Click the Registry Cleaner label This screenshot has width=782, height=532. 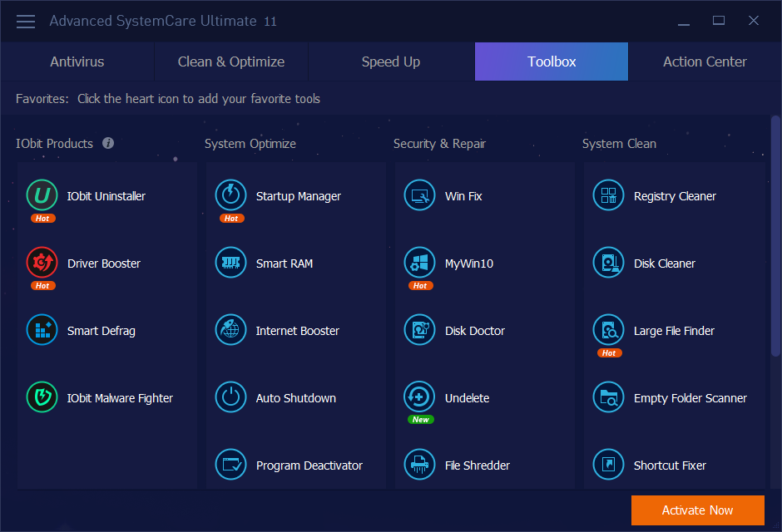[675, 197]
